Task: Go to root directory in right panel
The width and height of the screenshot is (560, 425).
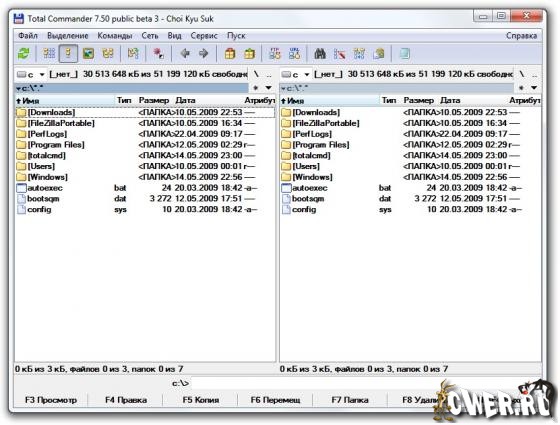Action: pos(521,74)
